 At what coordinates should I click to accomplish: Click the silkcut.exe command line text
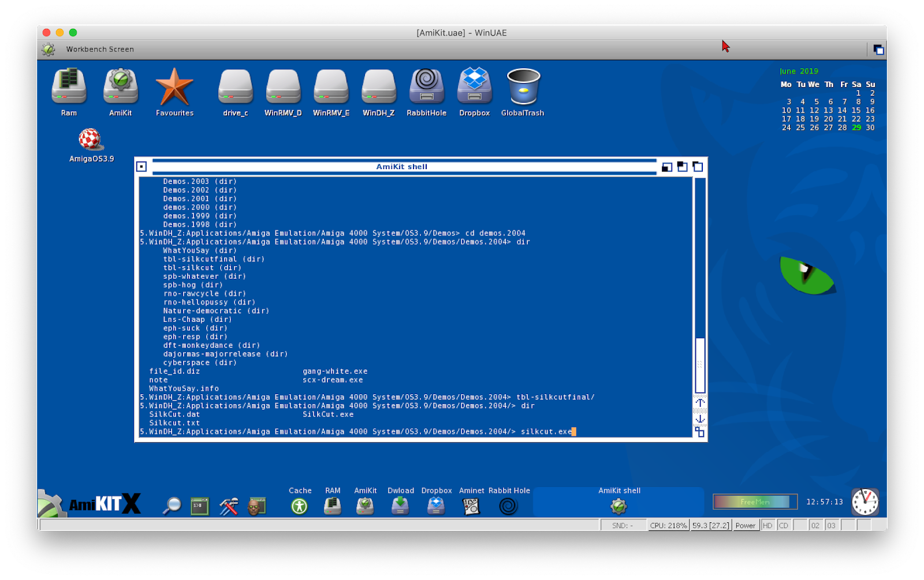[x=546, y=432]
